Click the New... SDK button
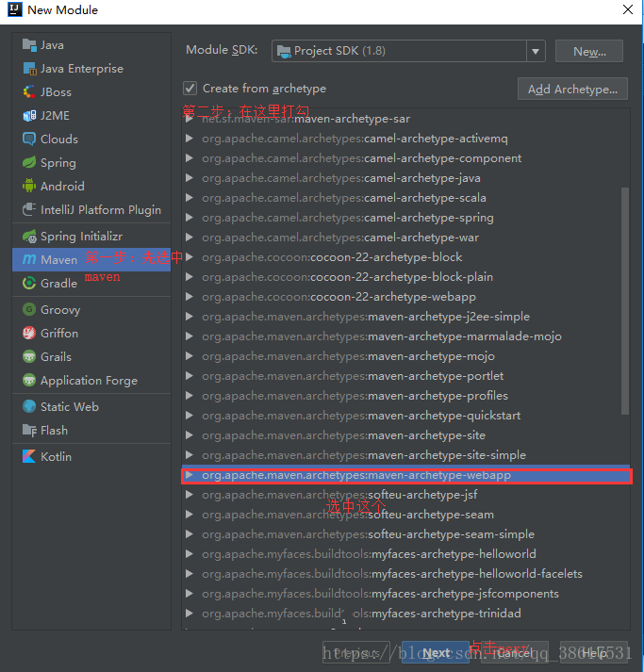Screen dimensions: 644x672 589,52
